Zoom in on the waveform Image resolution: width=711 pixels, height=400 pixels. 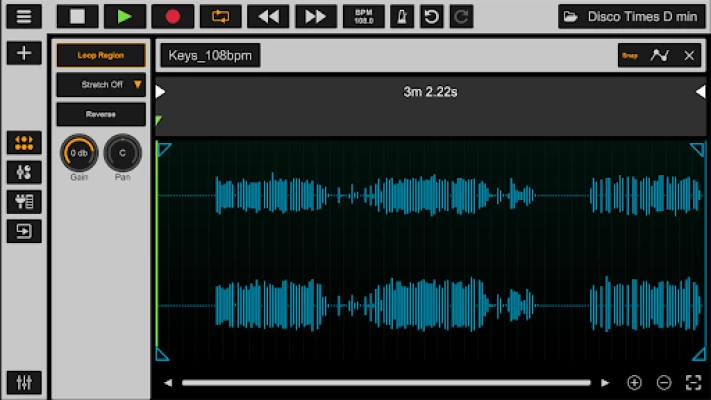634,382
